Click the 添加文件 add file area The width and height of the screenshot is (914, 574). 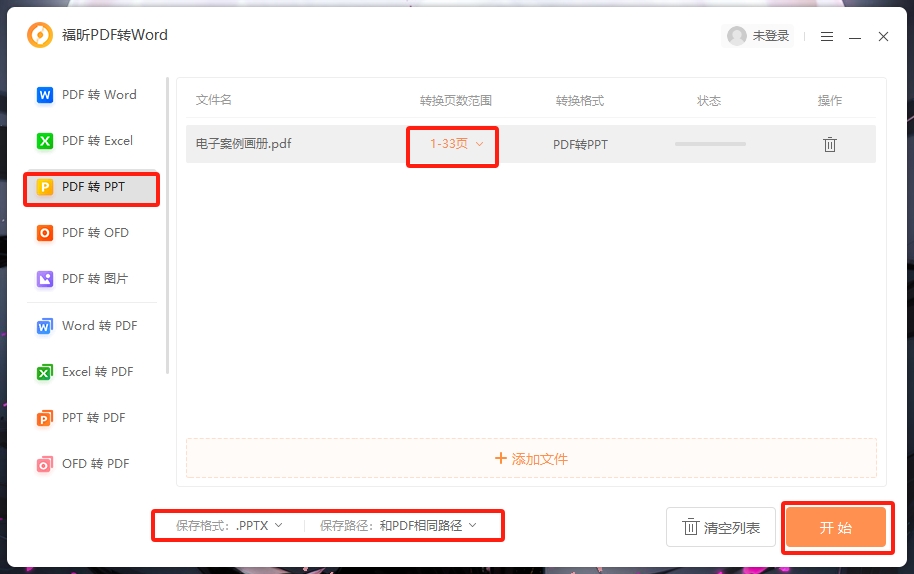531,459
